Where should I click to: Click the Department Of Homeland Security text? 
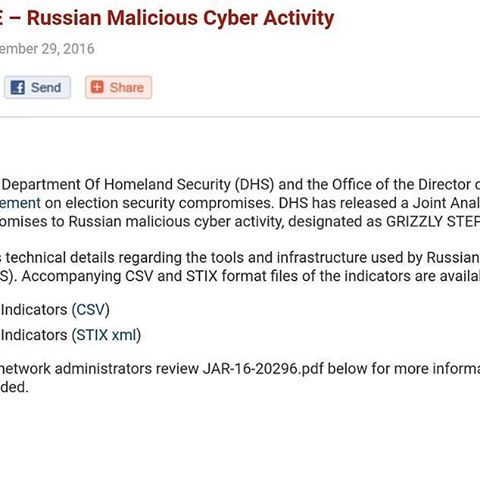tap(116, 185)
